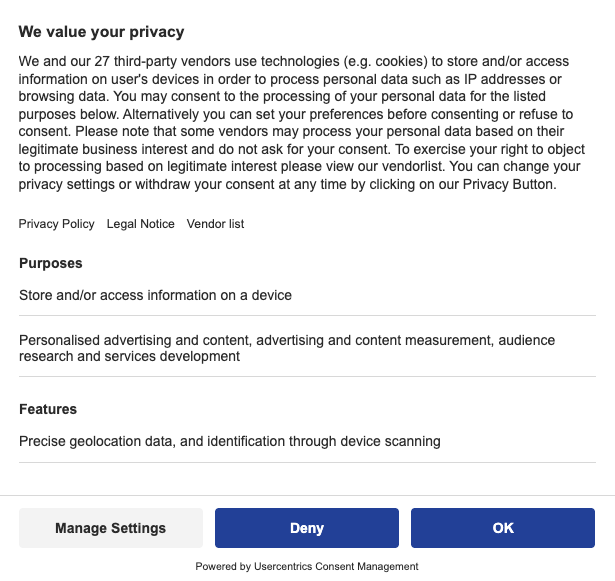Open the Powered by Usercentrics link

[307, 566]
